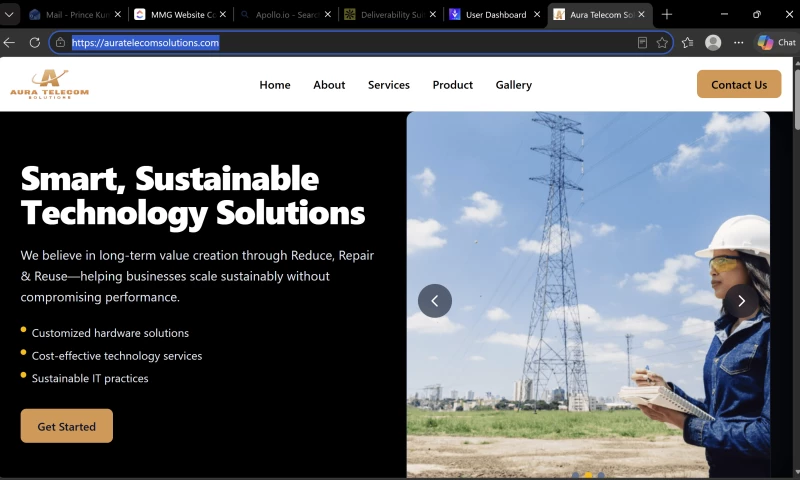Click the Smart, Sustainable Technology Solutions heading
This screenshot has width=800, height=480.
(193, 195)
